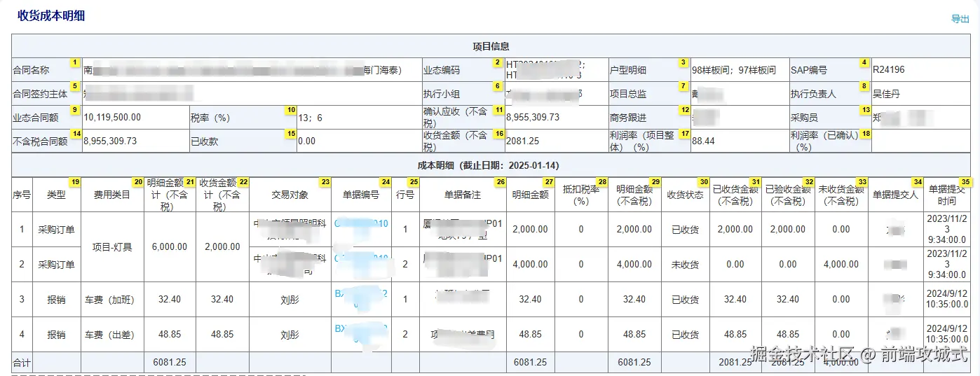Screen dimensions: 980x376
Task: Select the 费用类目 column header
Action: 112,195
